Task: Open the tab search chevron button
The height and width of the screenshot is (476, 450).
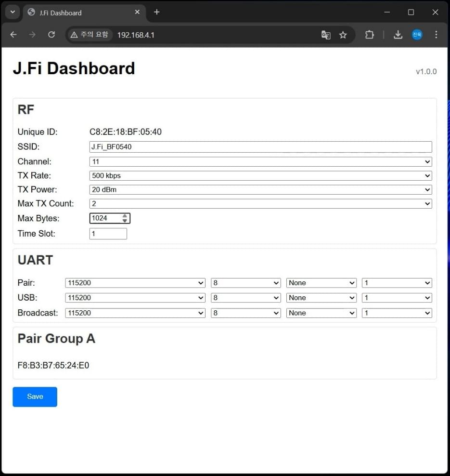Action: click(13, 12)
